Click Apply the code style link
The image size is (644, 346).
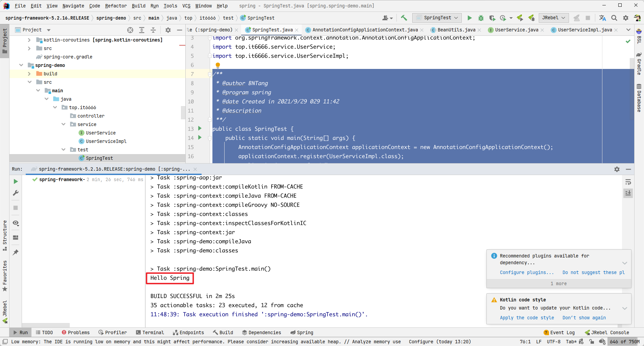(527, 318)
